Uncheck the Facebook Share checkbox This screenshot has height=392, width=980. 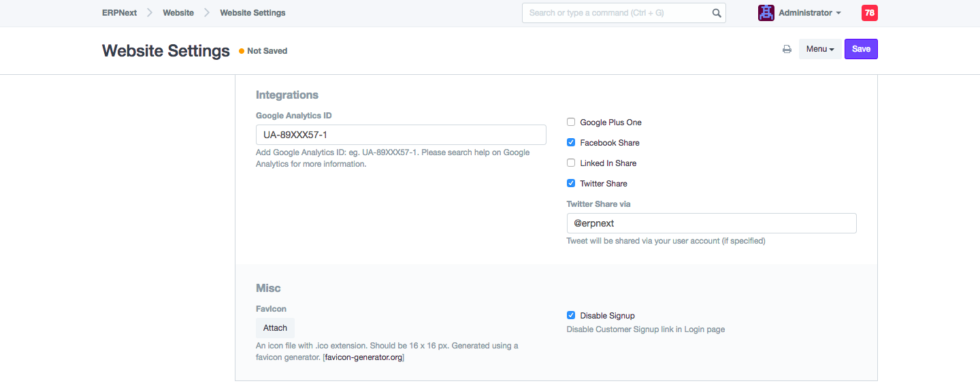click(x=571, y=143)
